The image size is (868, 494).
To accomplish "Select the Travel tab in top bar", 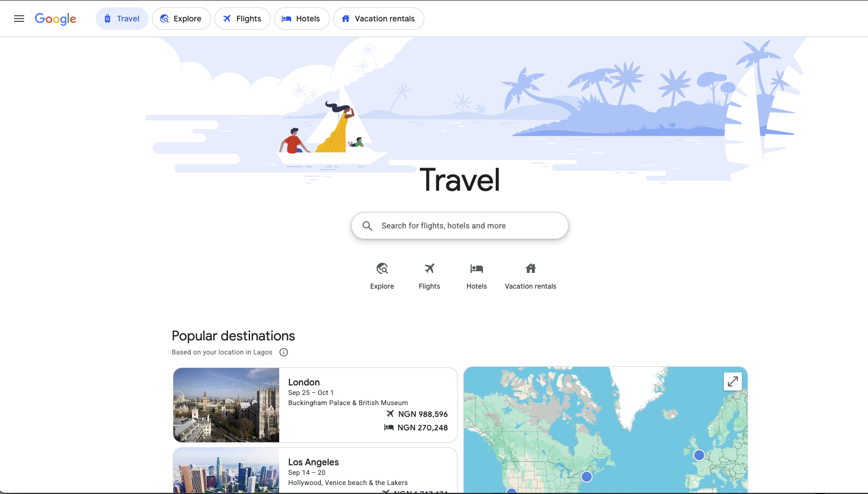I will (x=122, y=19).
